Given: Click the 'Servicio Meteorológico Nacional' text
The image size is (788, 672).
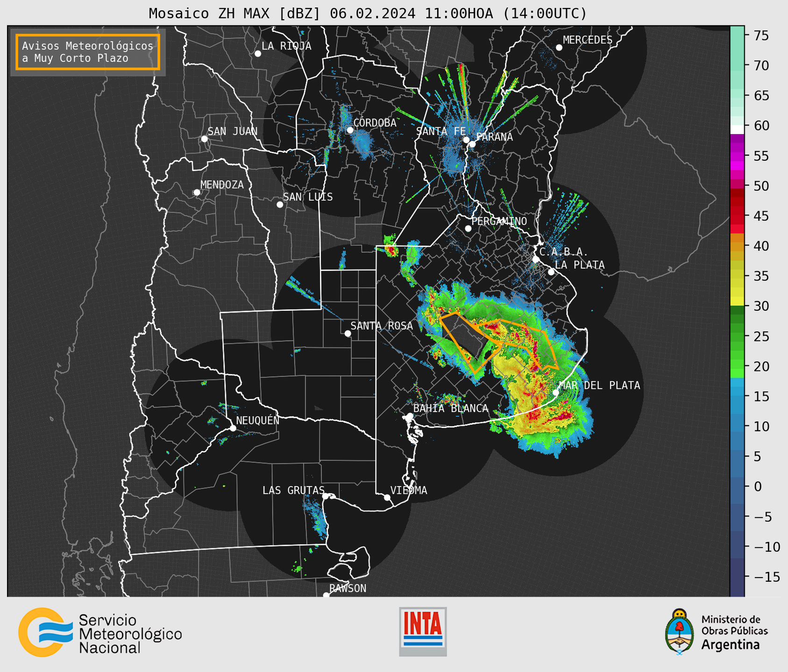Looking at the screenshot, I should [x=130, y=634].
